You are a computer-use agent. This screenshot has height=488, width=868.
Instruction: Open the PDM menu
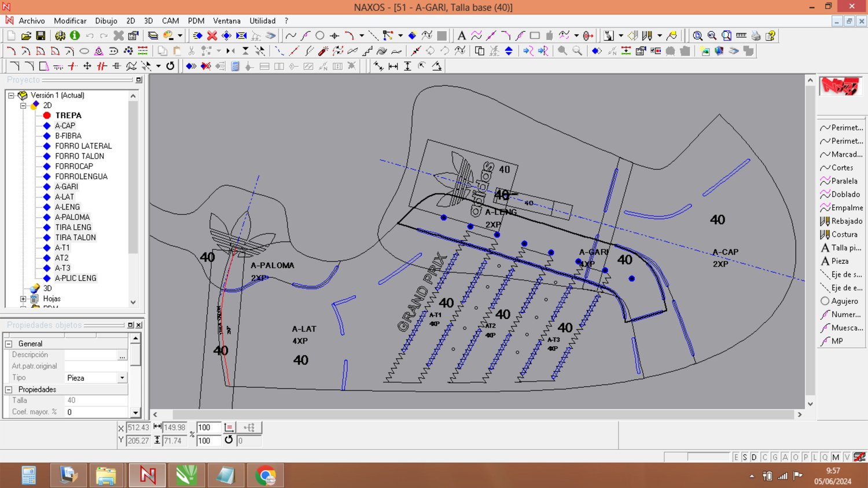click(196, 21)
